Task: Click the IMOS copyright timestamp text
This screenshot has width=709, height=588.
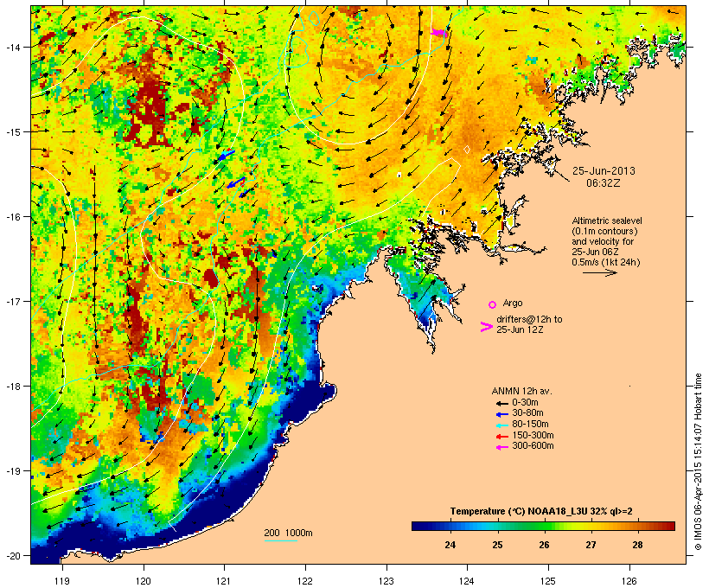Action: point(698,462)
